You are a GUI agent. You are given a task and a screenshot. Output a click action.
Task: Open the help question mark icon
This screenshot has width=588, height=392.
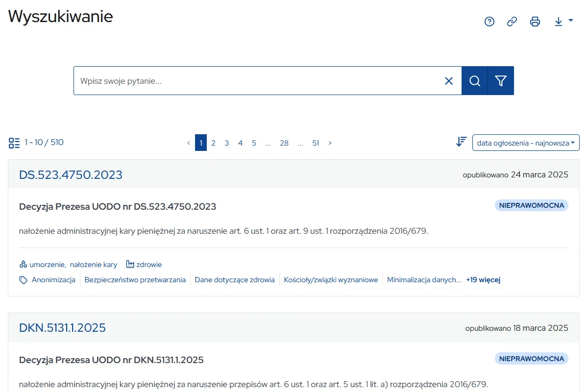[x=489, y=22]
